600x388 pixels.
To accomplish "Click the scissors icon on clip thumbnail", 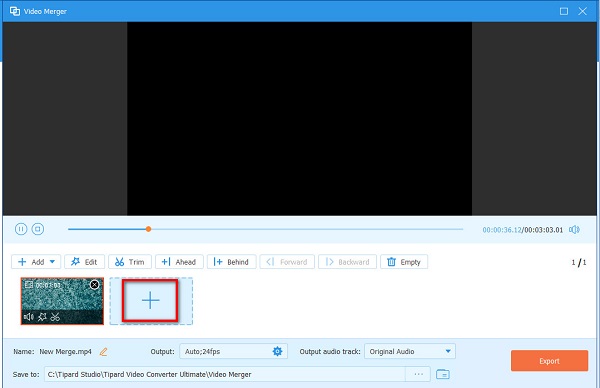I will coord(55,317).
